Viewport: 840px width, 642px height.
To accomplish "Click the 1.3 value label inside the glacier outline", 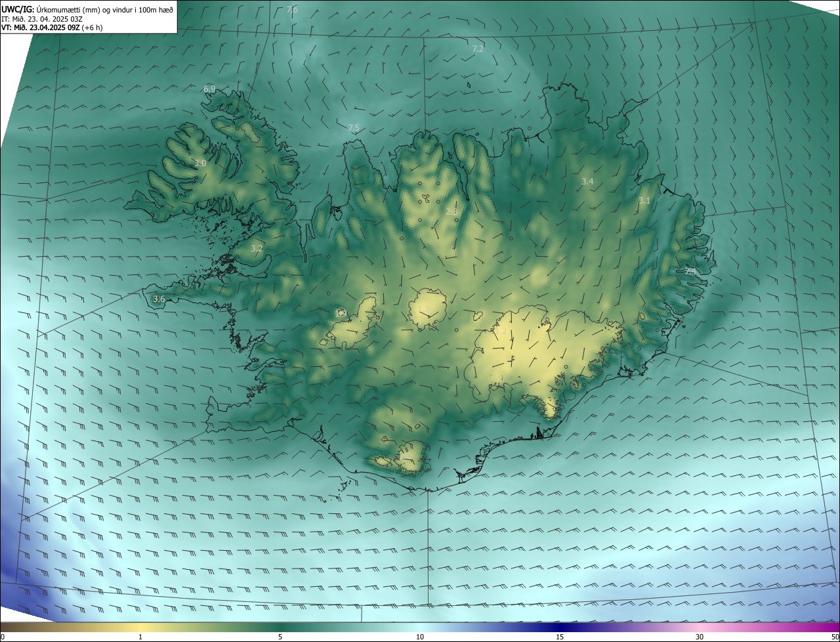I will click(424, 309).
